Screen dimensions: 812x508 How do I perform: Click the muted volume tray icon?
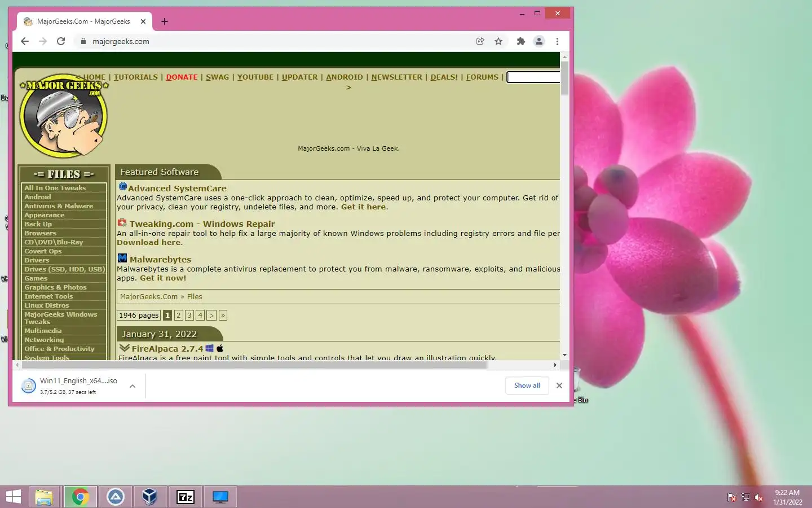tap(759, 497)
